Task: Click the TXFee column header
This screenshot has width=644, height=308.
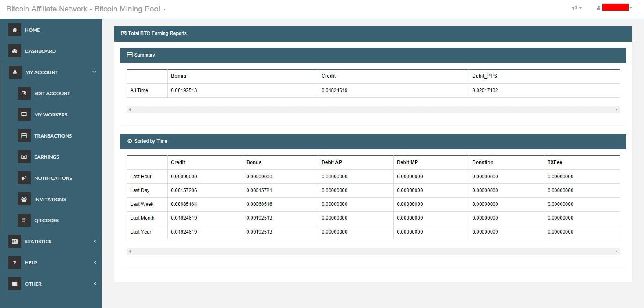Action: point(555,162)
